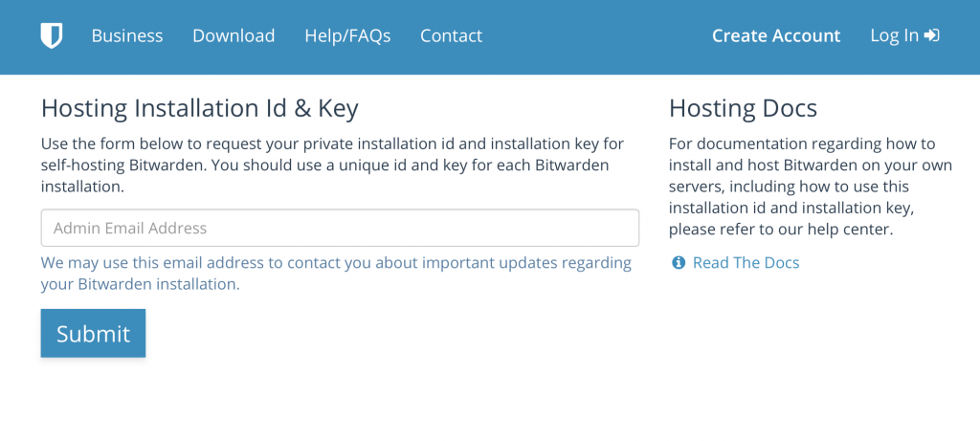Click the Hosting Installation Id & Key heading
Viewport: 980px width, 441px height.
tap(200, 109)
